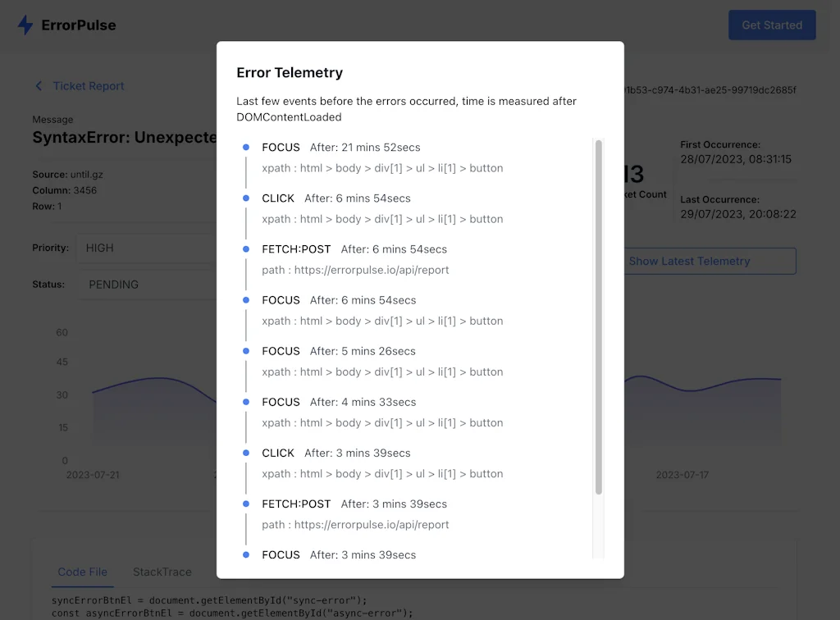
Task: Click the ErrorPulse lightning bolt logo
Action: (x=25, y=25)
